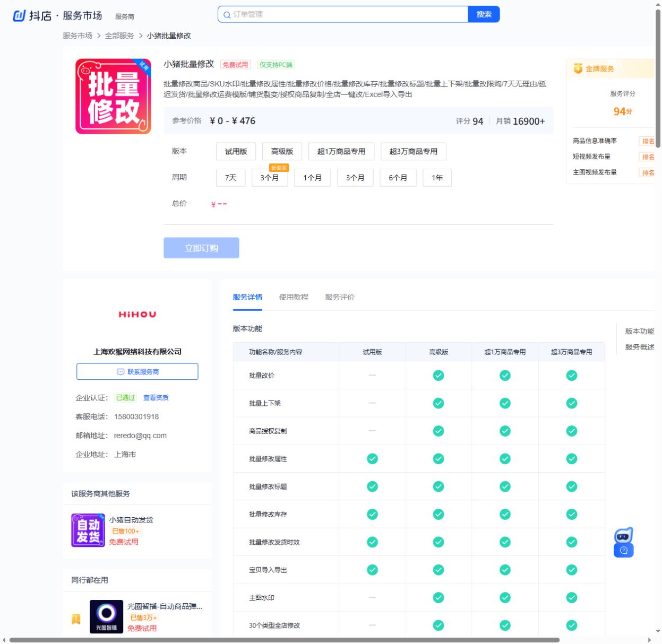Select the 试用版 version option
The width and height of the screenshot is (662, 644).
[x=236, y=152]
